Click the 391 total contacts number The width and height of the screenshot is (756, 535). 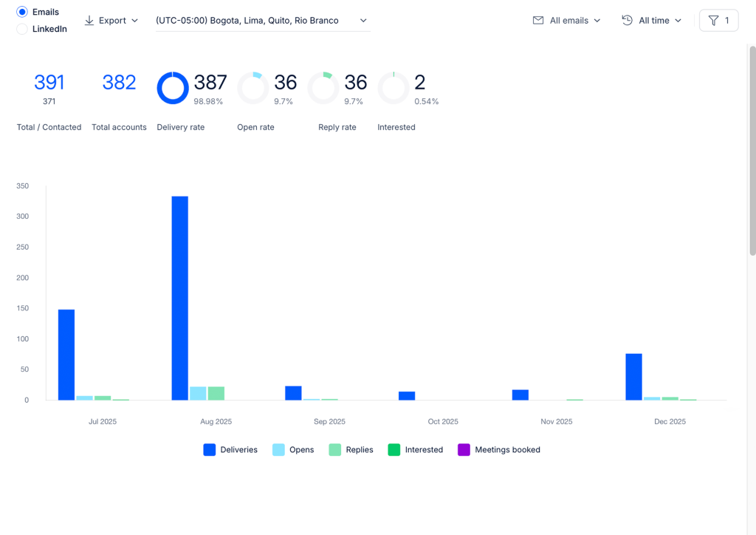point(49,83)
